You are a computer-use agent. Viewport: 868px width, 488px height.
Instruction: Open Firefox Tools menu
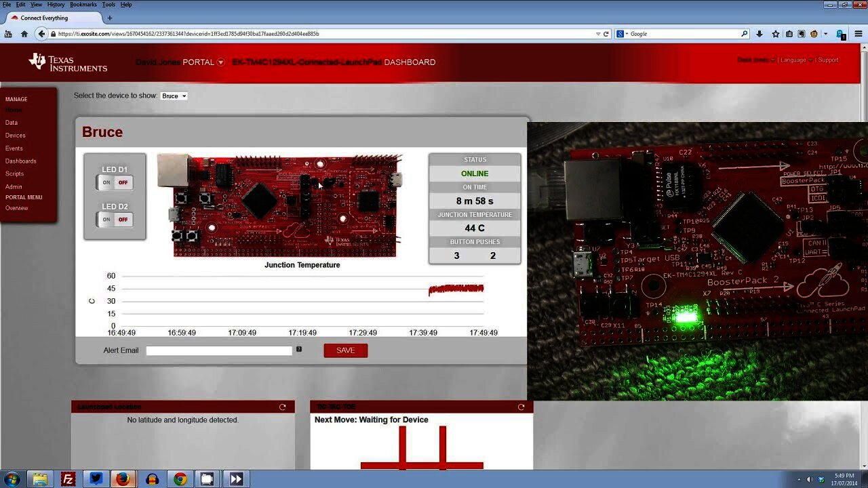[108, 5]
